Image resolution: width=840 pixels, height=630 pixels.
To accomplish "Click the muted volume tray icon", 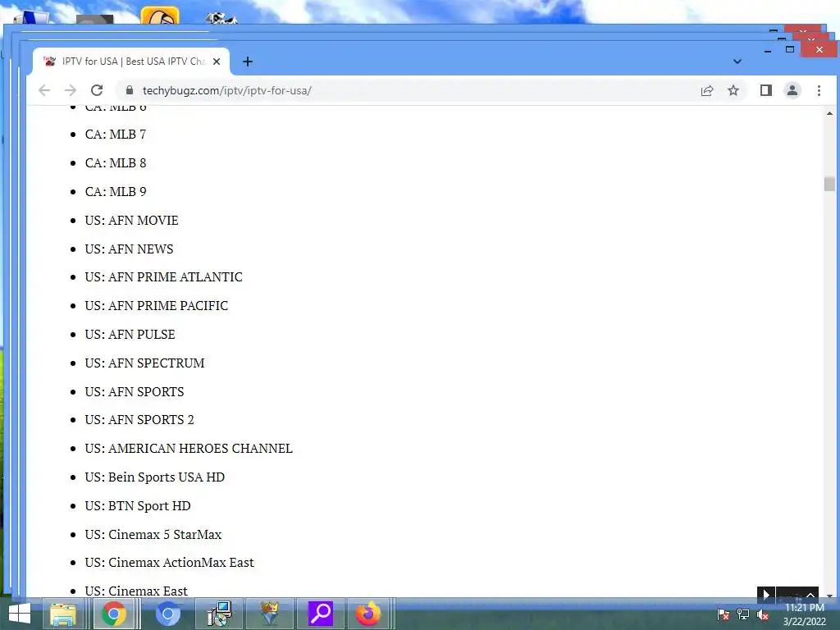I will point(763,614).
